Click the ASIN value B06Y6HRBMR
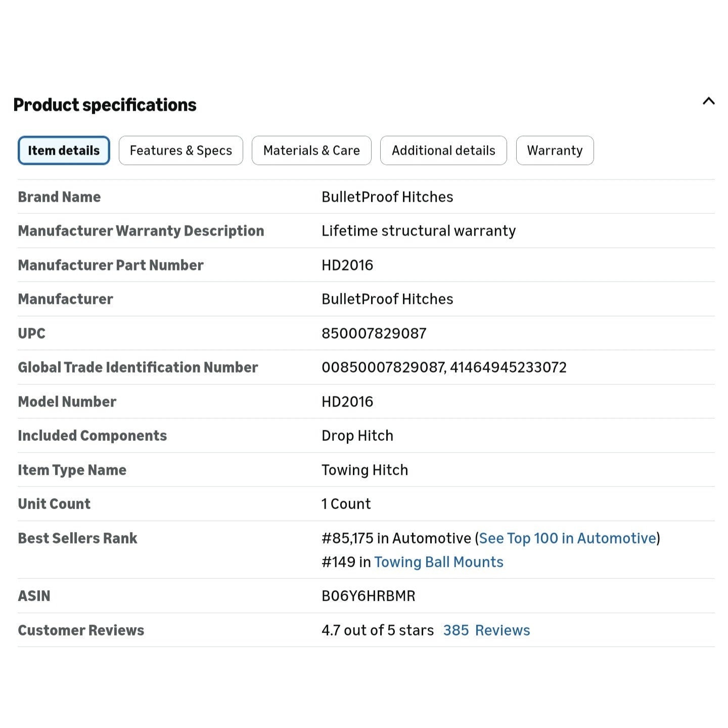The height and width of the screenshot is (728, 728). [x=369, y=596]
